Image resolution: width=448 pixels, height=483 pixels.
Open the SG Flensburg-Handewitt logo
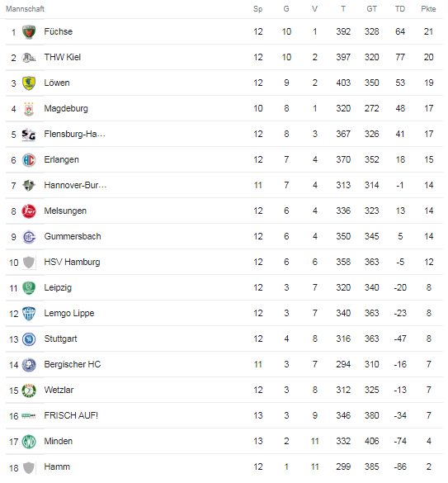pos(29,135)
